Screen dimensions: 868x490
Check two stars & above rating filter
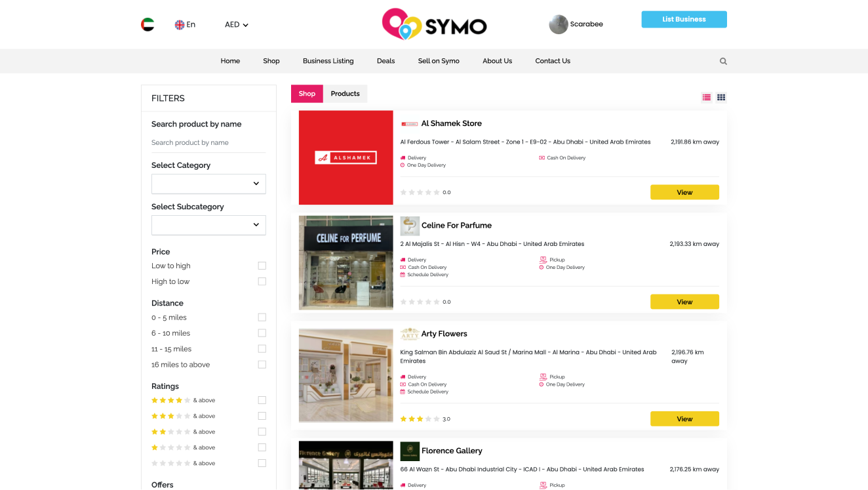coord(262,432)
